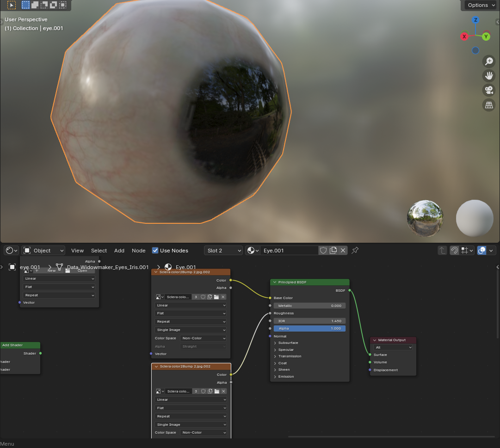
Task: Click the Set New Selection mode icon
Action: (x=25, y=5)
